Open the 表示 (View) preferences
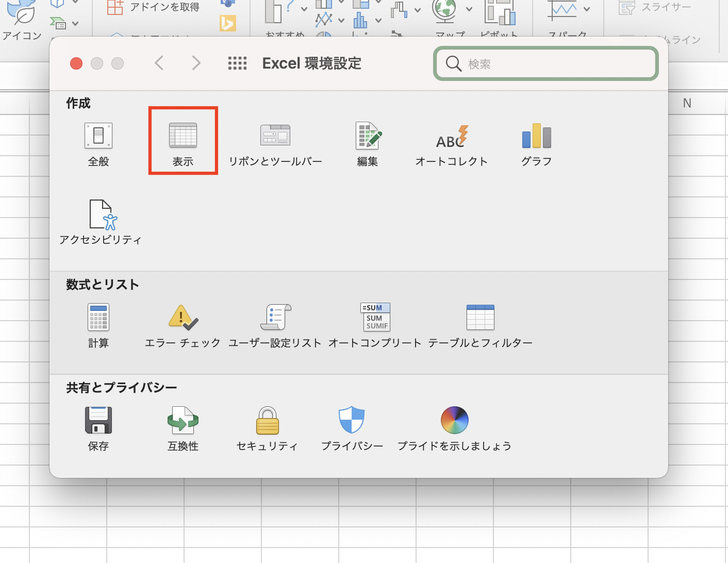The width and height of the screenshot is (728, 563). pos(183,140)
